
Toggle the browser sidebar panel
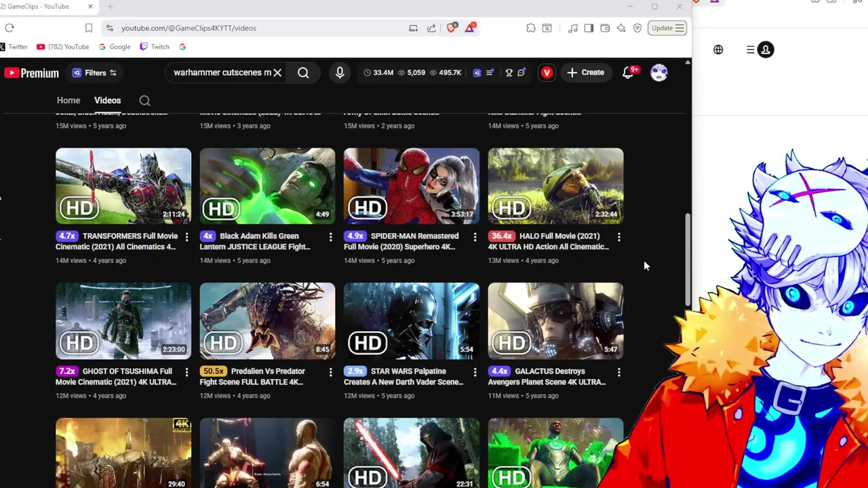pos(589,28)
